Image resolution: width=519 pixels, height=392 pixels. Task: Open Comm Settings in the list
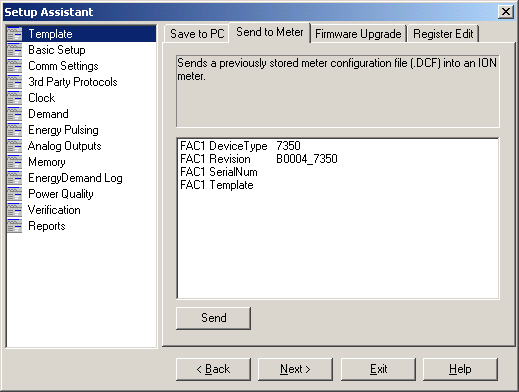[x=63, y=66]
